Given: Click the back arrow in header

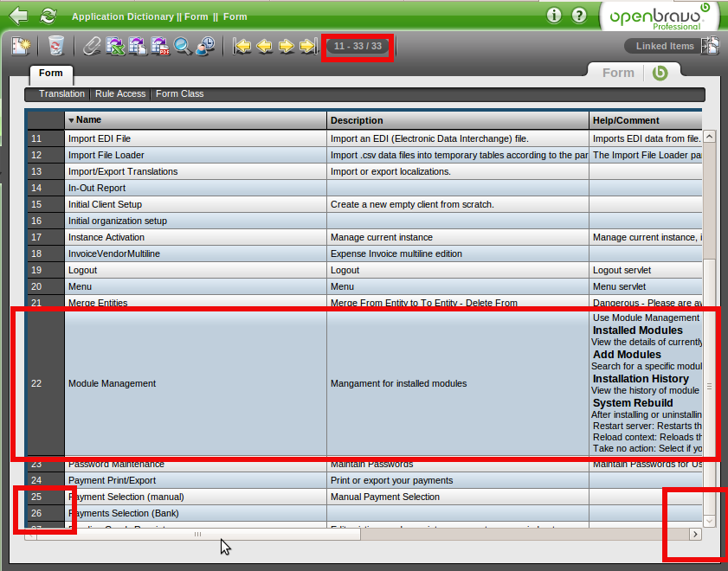Looking at the screenshot, I should 18,16.
